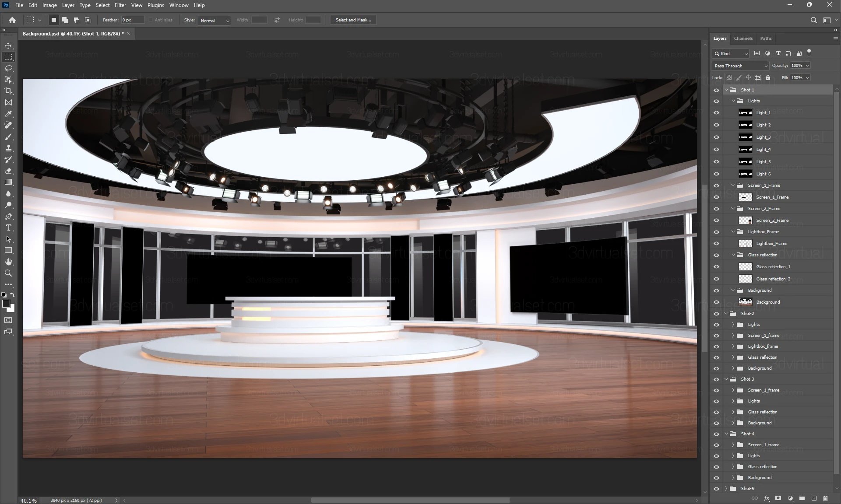The width and height of the screenshot is (841, 504).
Task: Select the Eyedropper tool
Action: pyautogui.click(x=8, y=114)
